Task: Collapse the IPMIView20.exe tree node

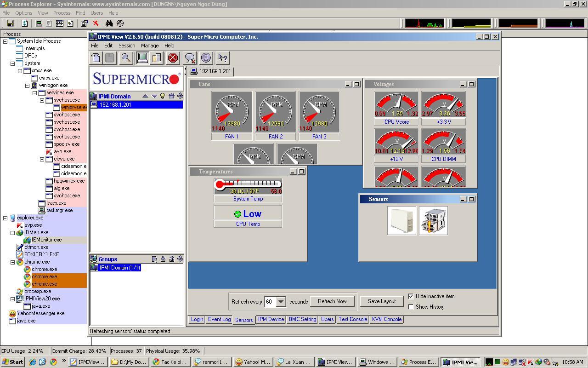Action: (13, 299)
